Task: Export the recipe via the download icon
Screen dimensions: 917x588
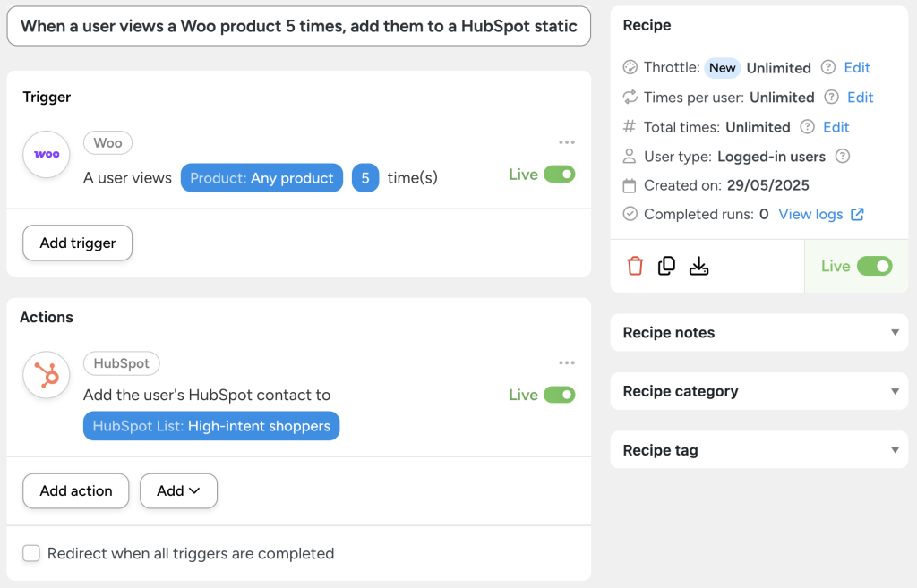Action: [x=698, y=266]
